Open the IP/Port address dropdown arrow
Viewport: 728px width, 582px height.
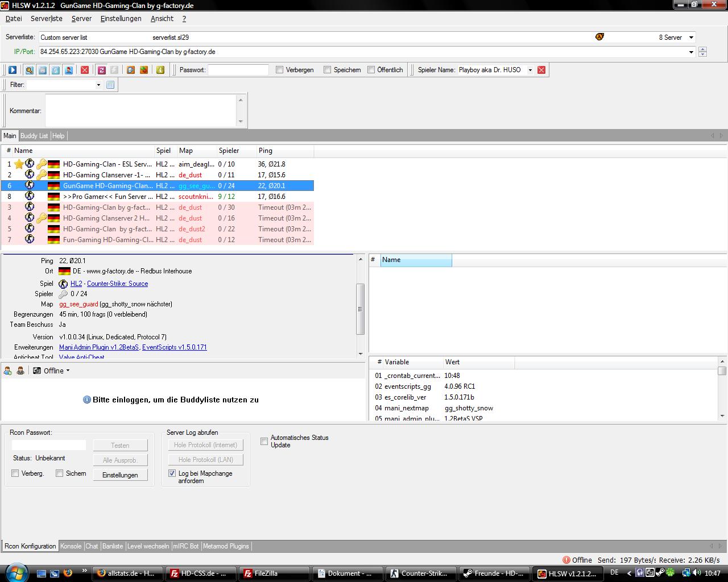(x=691, y=52)
